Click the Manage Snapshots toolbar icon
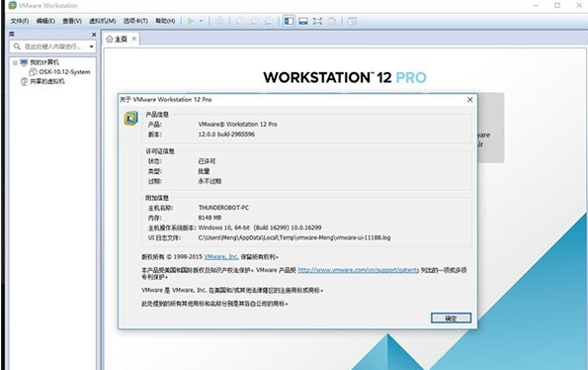The height and width of the screenshot is (370, 588). coord(268,21)
